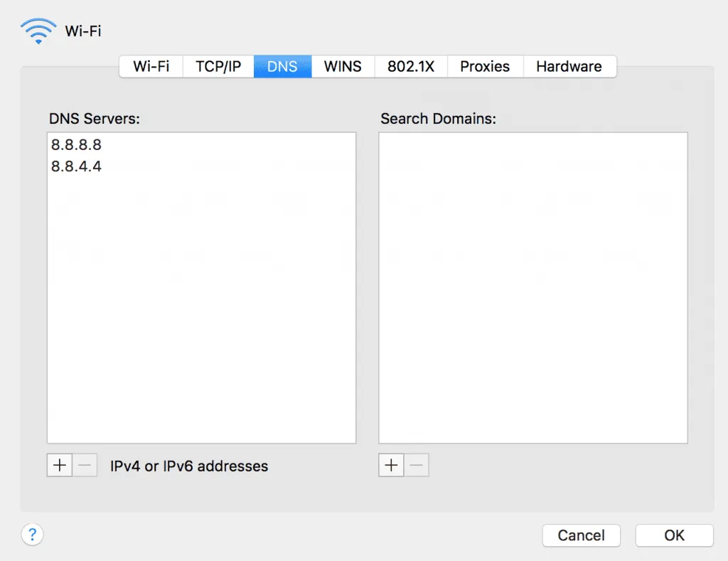Remove search domain with the minus button
This screenshot has height=561, width=728.
(x=417, y=465)
